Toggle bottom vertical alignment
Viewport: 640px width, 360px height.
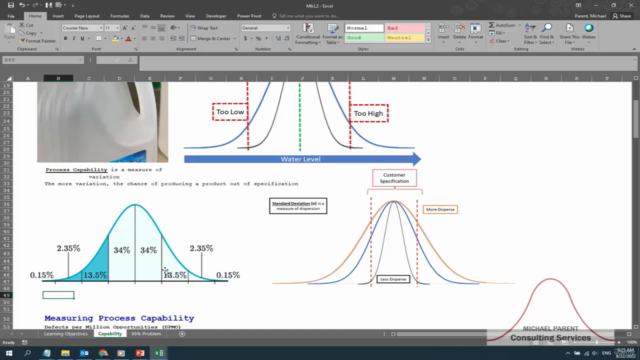[x=162, y=28]
